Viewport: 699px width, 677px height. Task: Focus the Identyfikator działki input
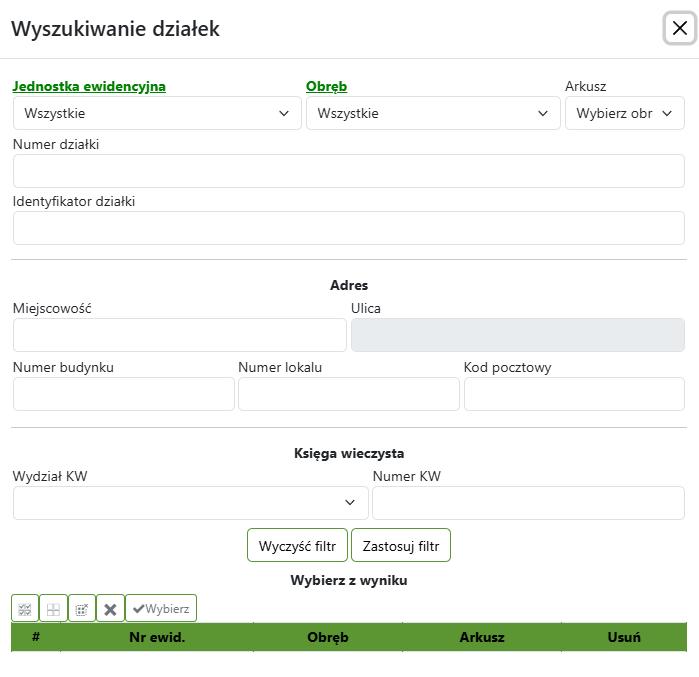point(348,228)
